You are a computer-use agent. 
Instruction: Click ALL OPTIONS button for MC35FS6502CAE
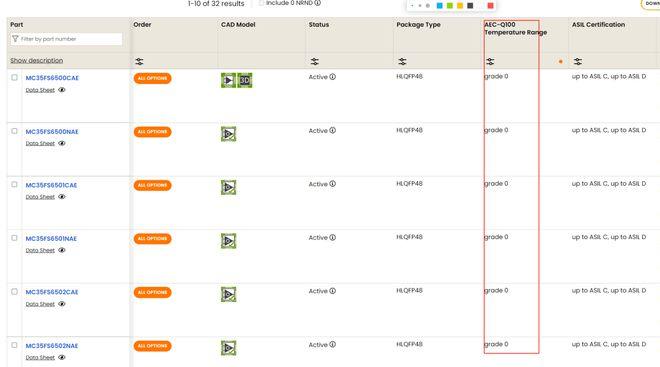tap(152, 292)
